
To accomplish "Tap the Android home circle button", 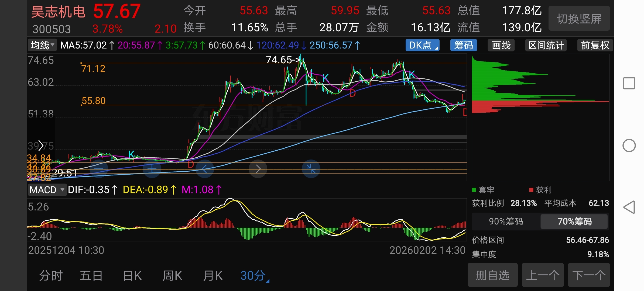I will tap(629, 146).
